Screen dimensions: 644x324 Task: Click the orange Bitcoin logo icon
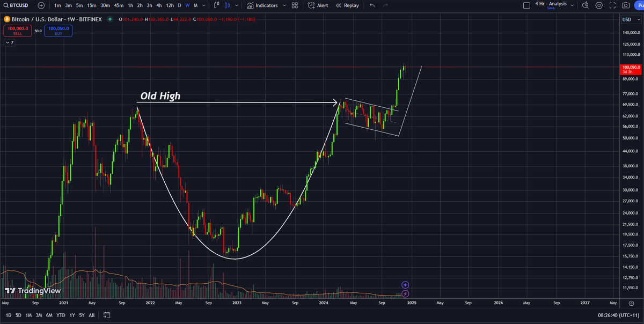click(7, 19)
